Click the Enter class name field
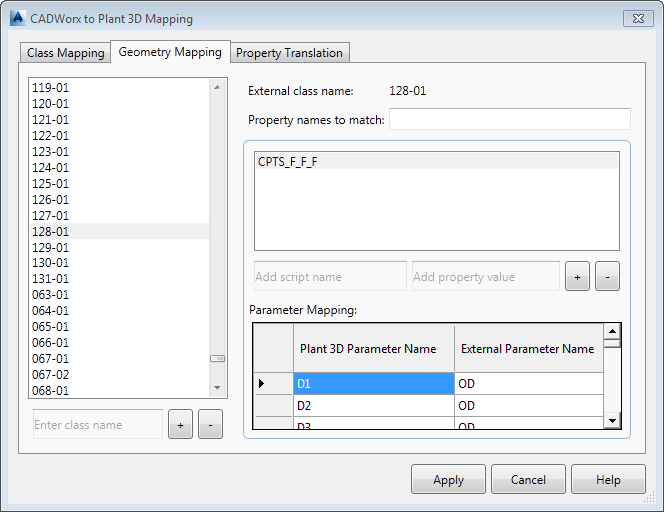This screenshot has width=664, height=512. click(x=97, y=424)
